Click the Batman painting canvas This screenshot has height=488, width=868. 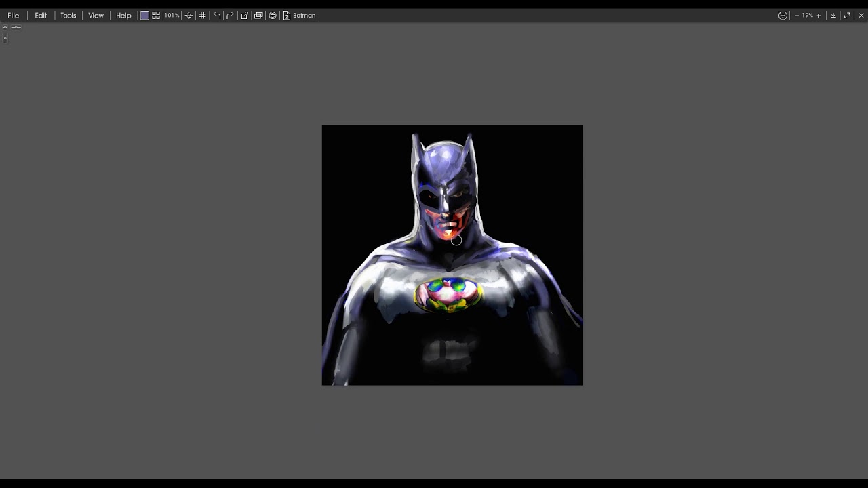click(x=452, y=255)
